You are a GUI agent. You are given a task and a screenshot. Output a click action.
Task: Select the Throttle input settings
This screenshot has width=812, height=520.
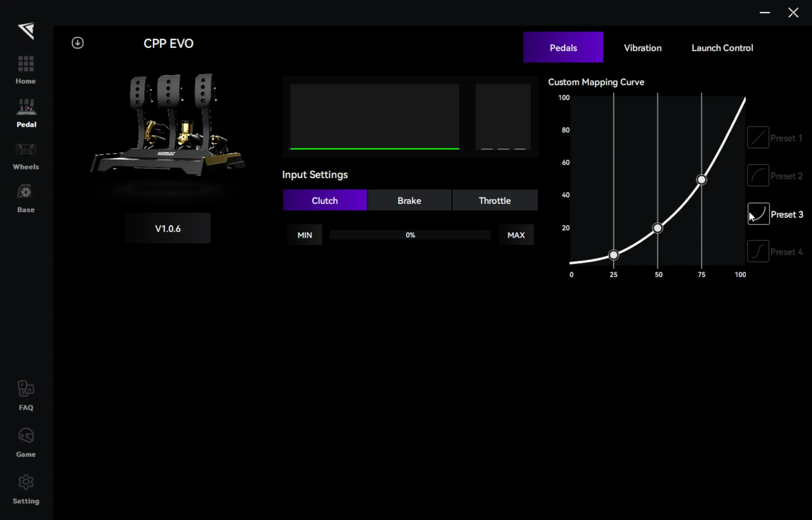point(494,201)
